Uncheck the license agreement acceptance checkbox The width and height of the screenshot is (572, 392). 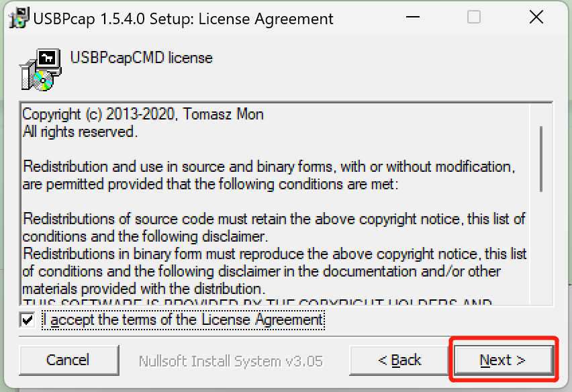[x=27, y=320]
